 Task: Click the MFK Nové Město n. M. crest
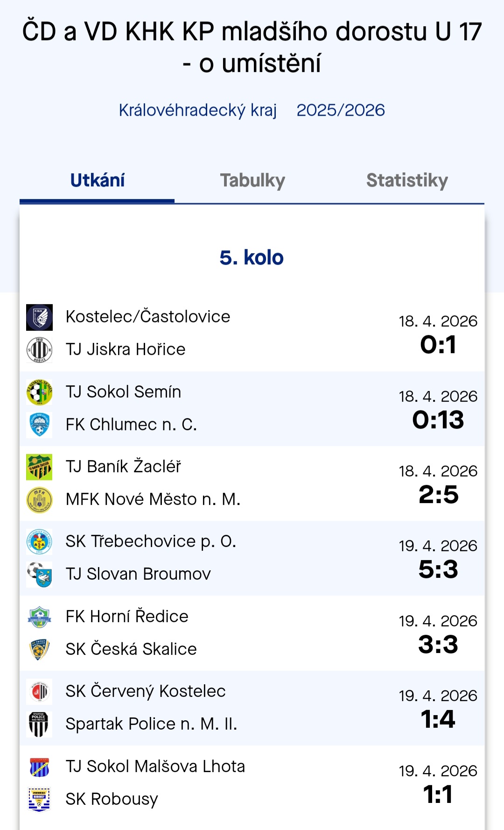pos(39,500)
